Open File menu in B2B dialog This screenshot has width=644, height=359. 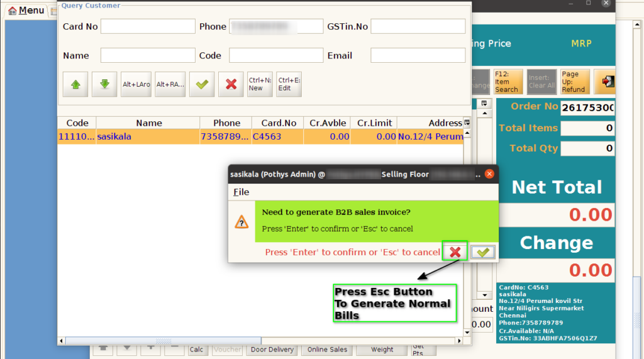(x=241, y=192)
